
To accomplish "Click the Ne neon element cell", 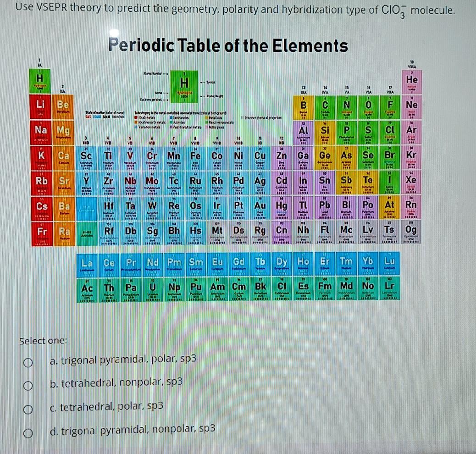I will tap(412, 107).
